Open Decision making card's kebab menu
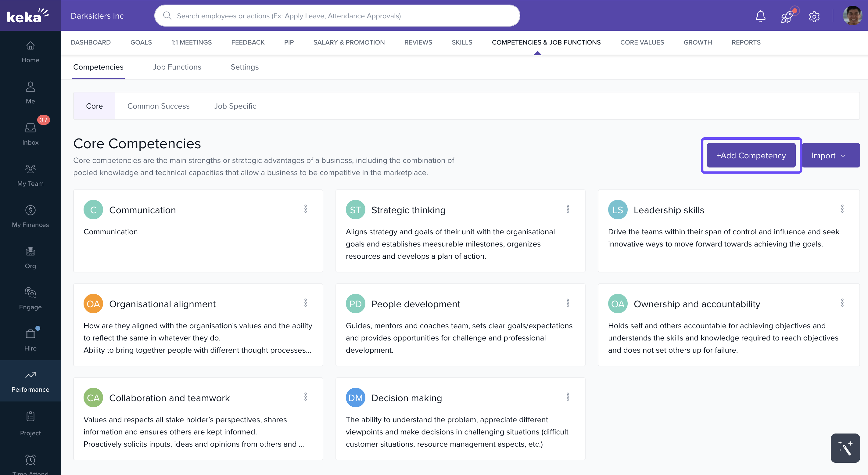The image size is (868, 475). coord(568,397)
